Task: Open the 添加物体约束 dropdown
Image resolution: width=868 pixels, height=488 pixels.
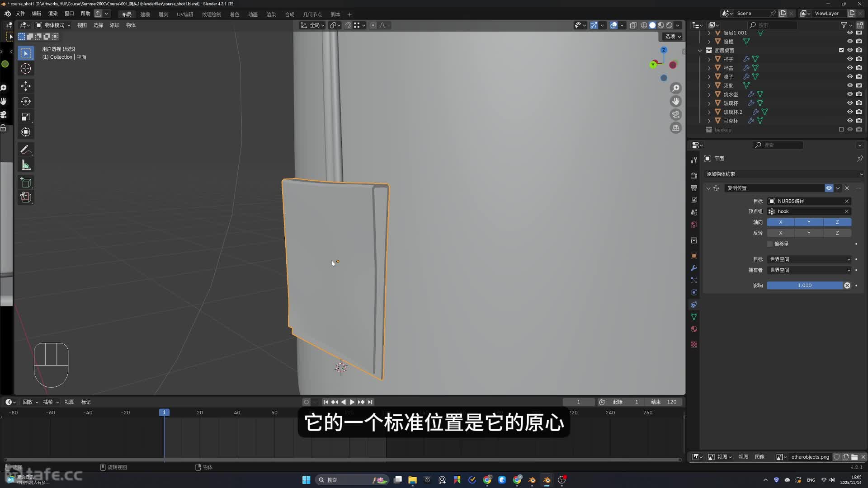Action: coord(784,174)
